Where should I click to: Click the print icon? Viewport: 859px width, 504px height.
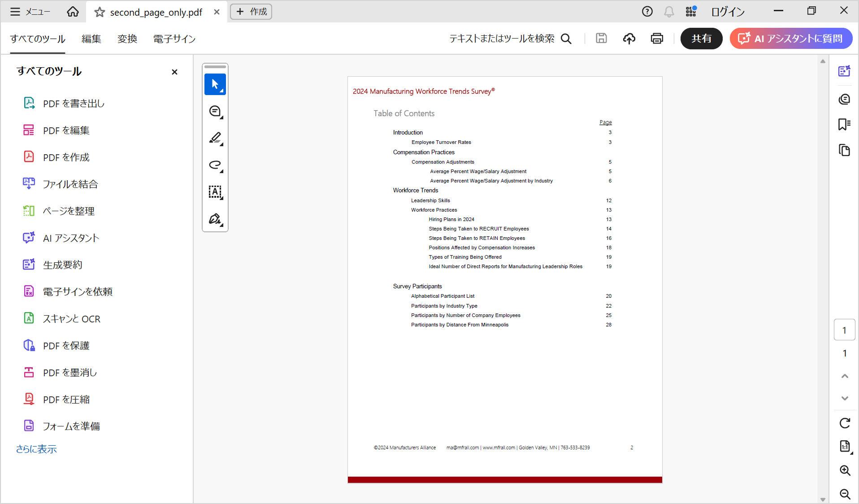click(657, 39)
